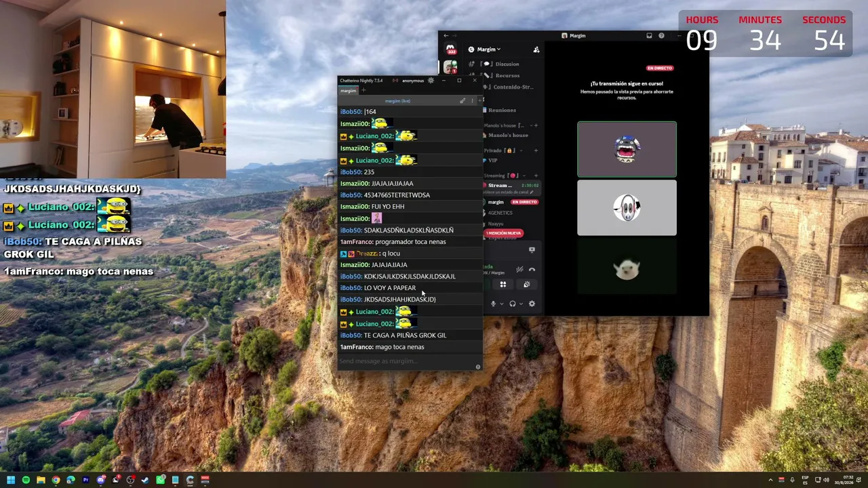The image size is (868, 488).
Task: Click 1amFranco's 'programador toca nenas' message
Action: [410, 242]
